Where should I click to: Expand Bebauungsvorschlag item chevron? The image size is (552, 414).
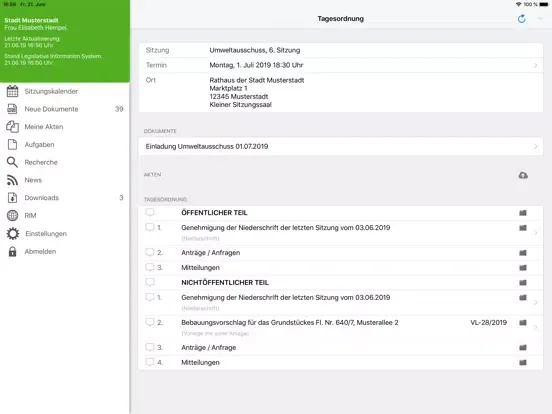coord(536,327)
